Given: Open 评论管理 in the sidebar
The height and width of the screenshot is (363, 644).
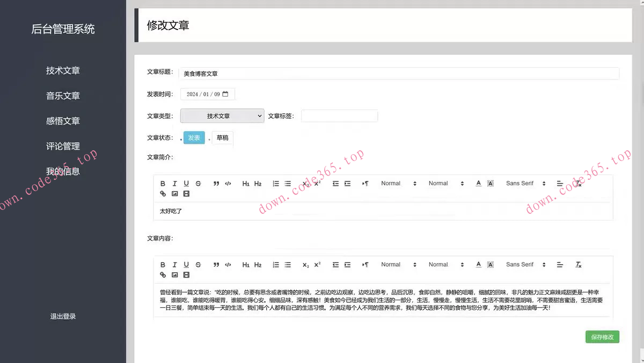Looking at the screenshot, I should 63,146.
